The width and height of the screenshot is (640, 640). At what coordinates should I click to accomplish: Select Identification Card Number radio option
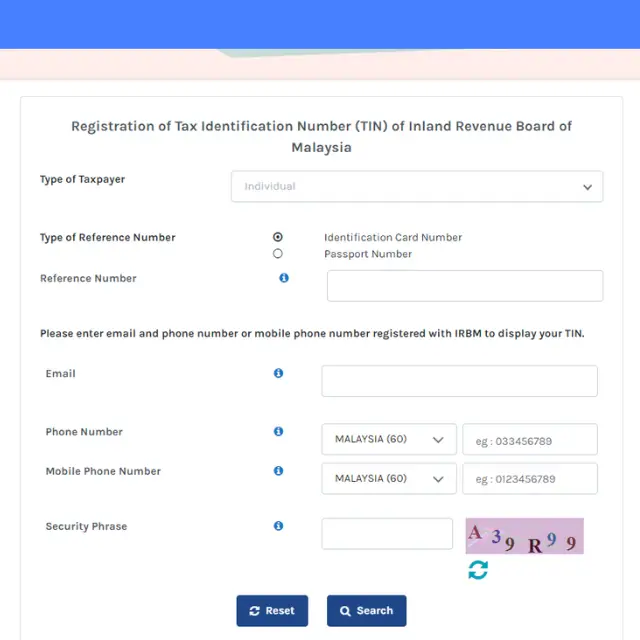click(278, 237)
